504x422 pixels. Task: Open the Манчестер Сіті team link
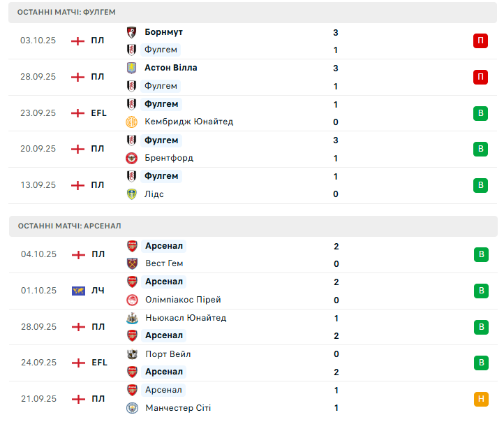(x=178, y=408)
